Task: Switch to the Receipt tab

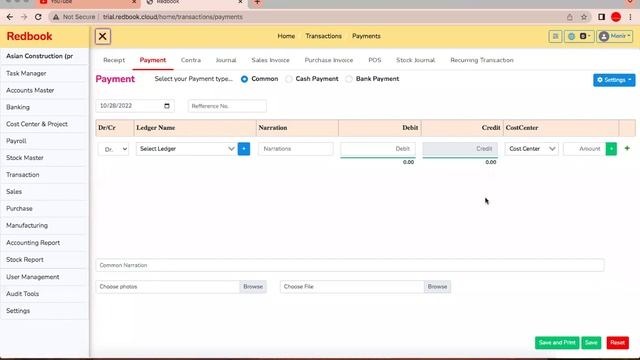Action: tap(114, 60)
